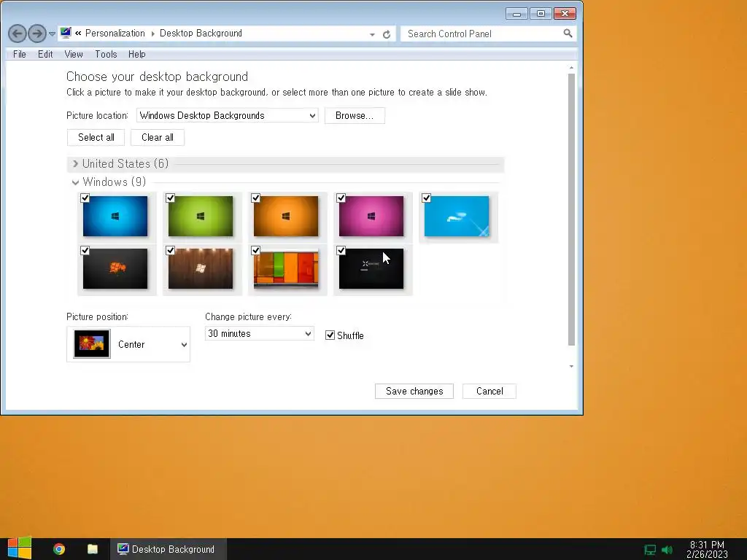Uncheck the green Windows logo wallpaper checkbox

[171, 198]
